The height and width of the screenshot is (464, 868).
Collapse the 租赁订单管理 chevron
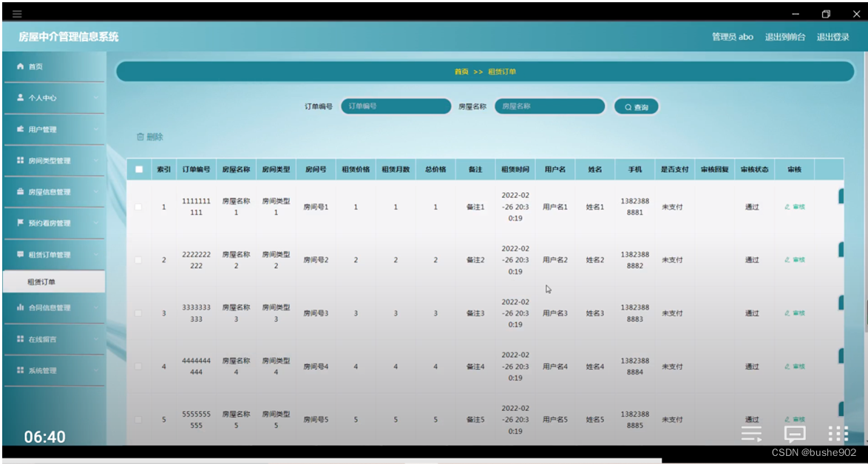96,255
